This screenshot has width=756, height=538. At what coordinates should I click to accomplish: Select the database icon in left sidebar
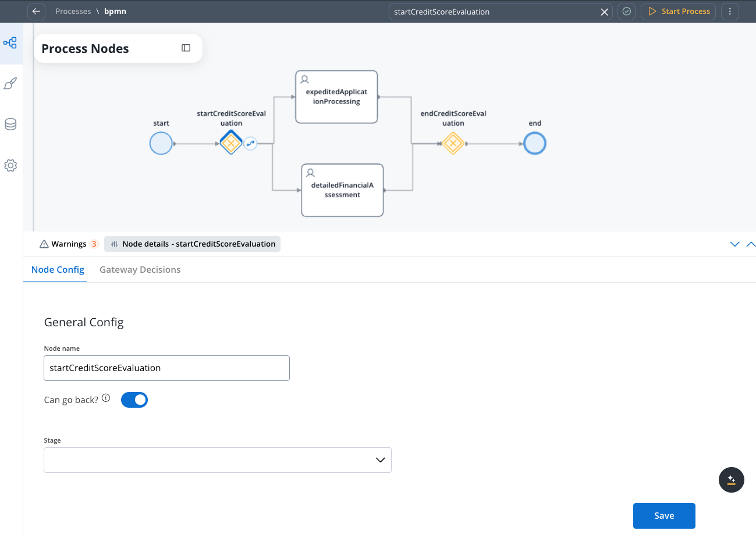(10, 124)
